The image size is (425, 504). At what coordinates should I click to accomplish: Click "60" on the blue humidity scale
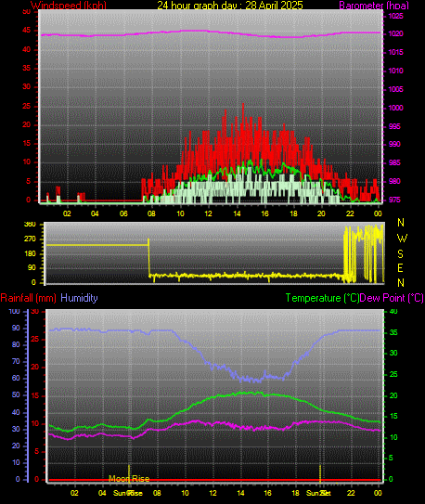tap(16, 378)
